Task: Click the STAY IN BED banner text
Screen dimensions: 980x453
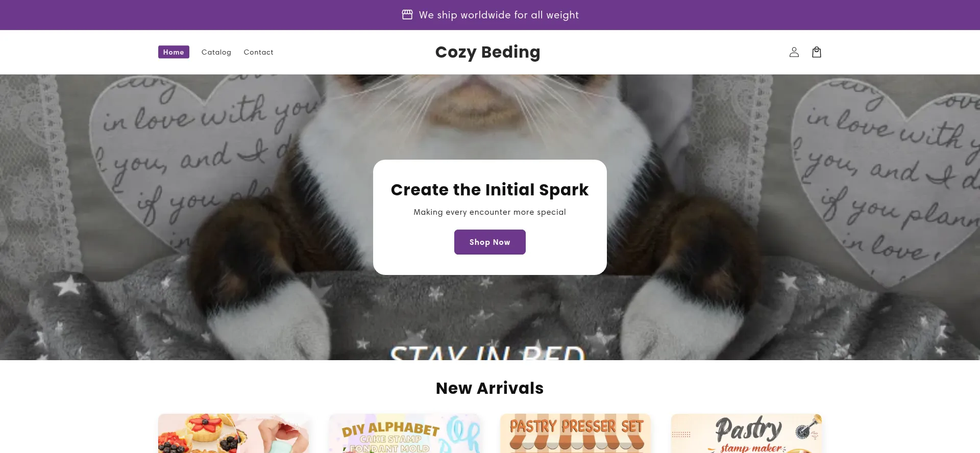Action: 487,353
